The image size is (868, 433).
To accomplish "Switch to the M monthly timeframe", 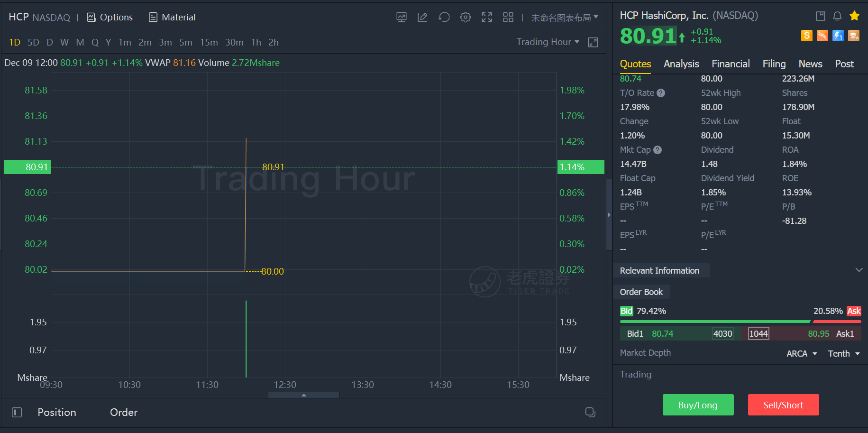I will (x=80, y=42).
